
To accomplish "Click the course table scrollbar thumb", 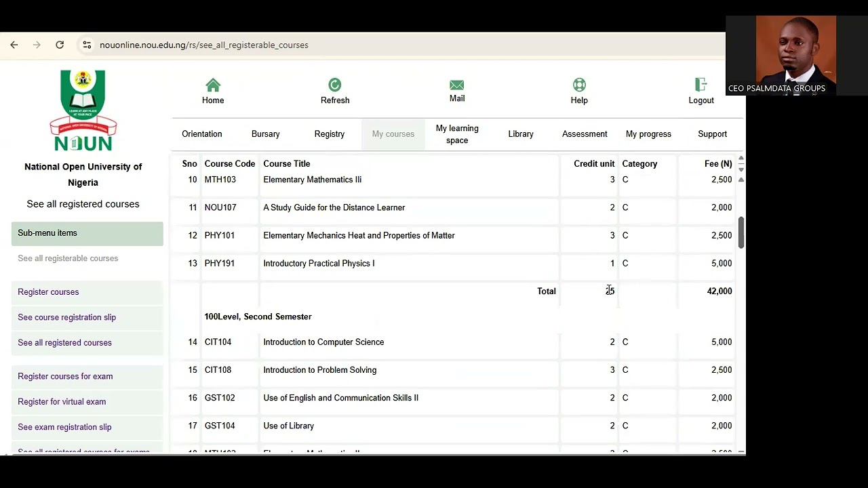I will click(741, 233).
